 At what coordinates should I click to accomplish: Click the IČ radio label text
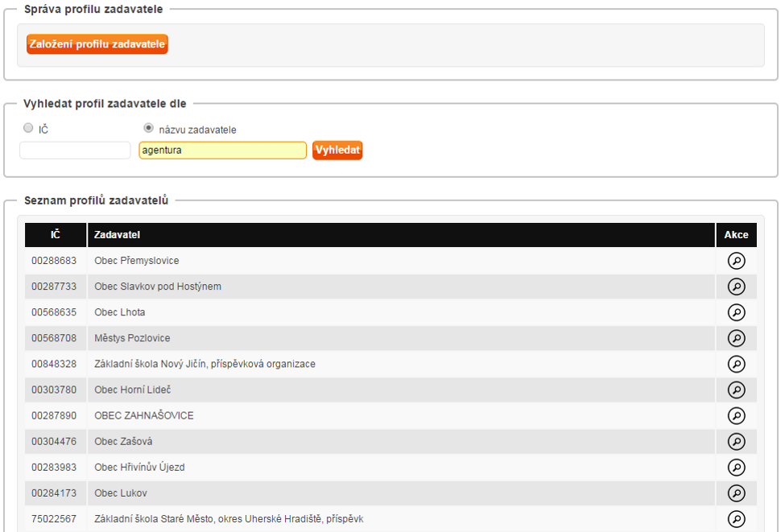point(43,130)
